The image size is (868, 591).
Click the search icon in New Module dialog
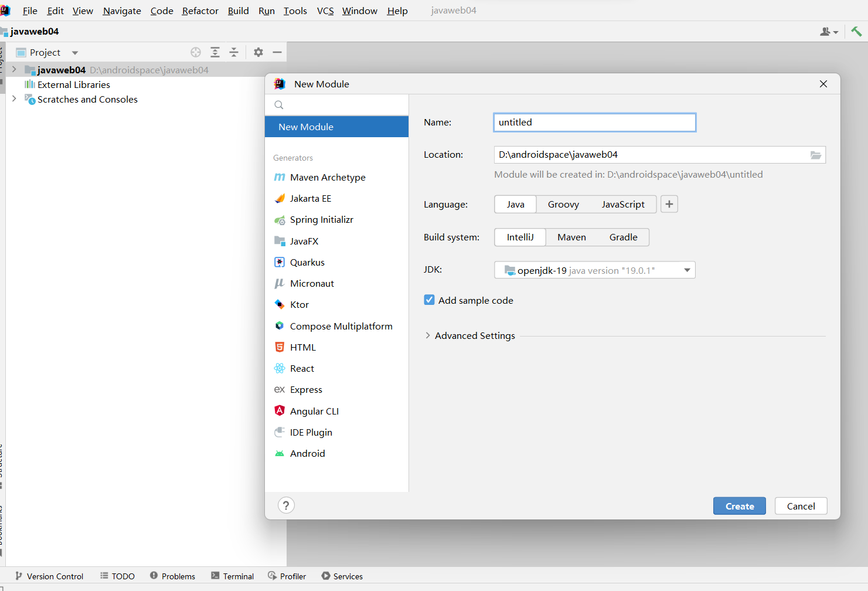coord(279,105)
